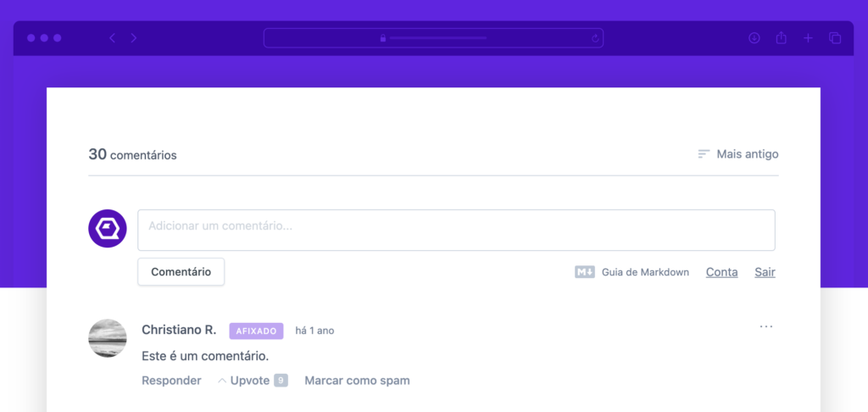Click the Sair link
Viewport: 868px width, 412px height.
tap(765, 272)
